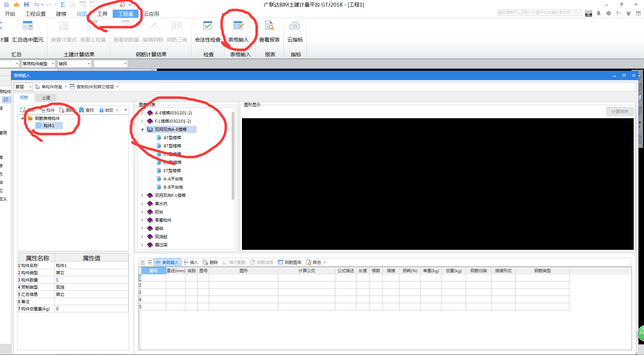This screenshot has height=355, width=644.
Task: Click 查找 binoculars find button
Action: pyautogui.click(x=86, y=110)
